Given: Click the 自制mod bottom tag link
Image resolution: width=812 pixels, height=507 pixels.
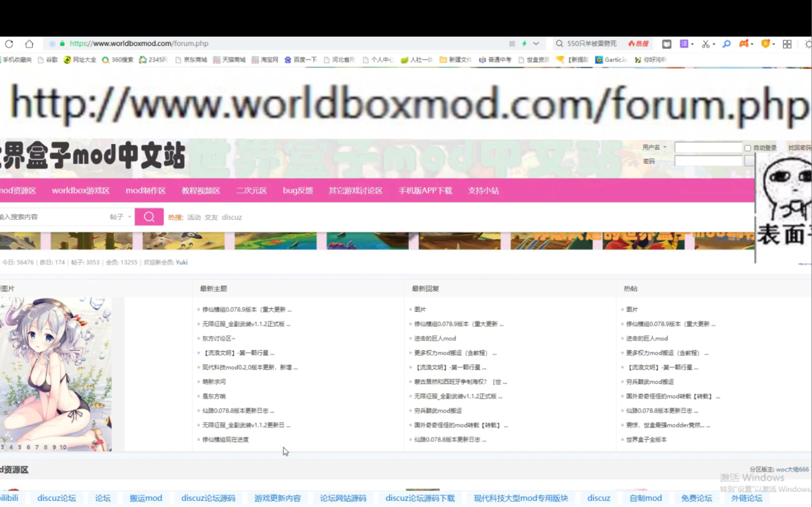Looking at the screenshot, I should (x=646, y=498).
